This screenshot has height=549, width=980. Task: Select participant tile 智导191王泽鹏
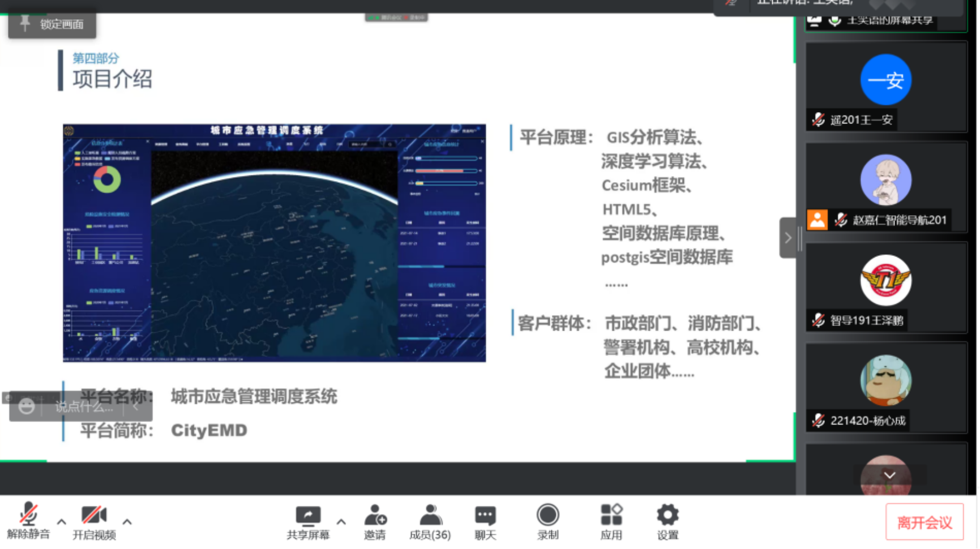tap(886, 288)
